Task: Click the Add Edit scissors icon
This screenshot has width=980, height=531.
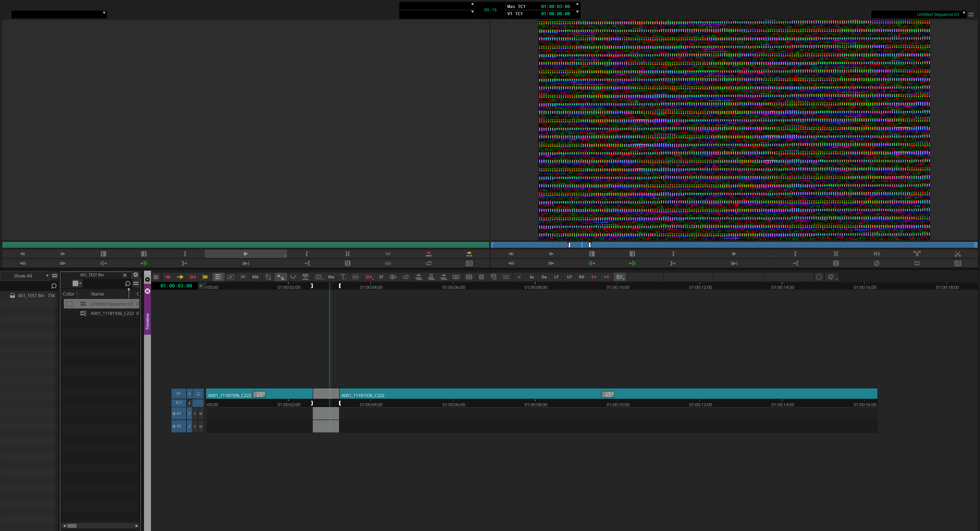Action: pos(958,254)
